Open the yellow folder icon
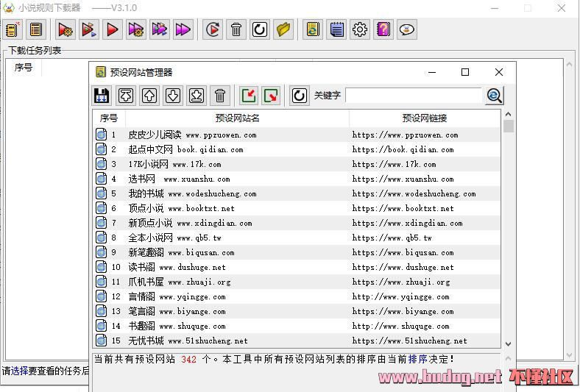 pyautogui.click(x=283, y=29)
